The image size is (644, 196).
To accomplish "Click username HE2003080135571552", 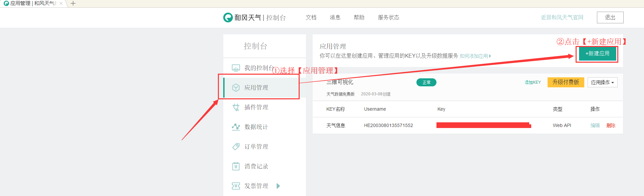I will 388,125.
